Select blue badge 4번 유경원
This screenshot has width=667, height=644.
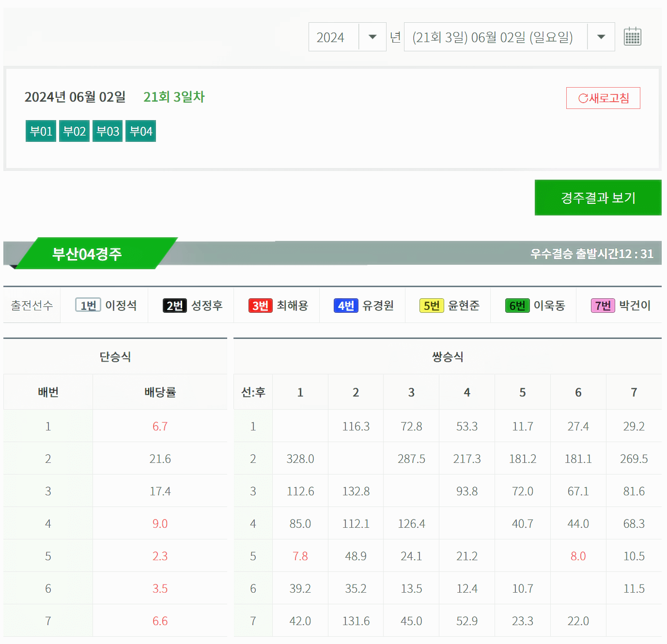(x=362, y=305)
